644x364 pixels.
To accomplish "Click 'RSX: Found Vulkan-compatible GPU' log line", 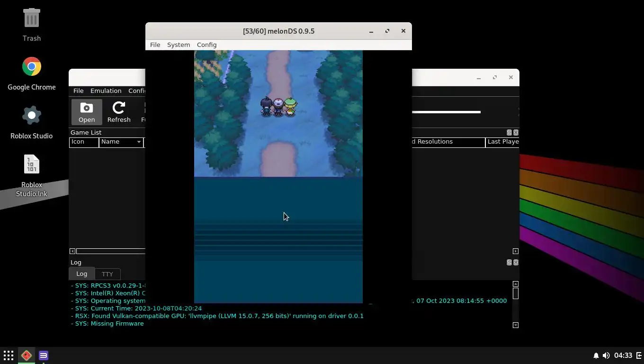I will coord(217,316).
